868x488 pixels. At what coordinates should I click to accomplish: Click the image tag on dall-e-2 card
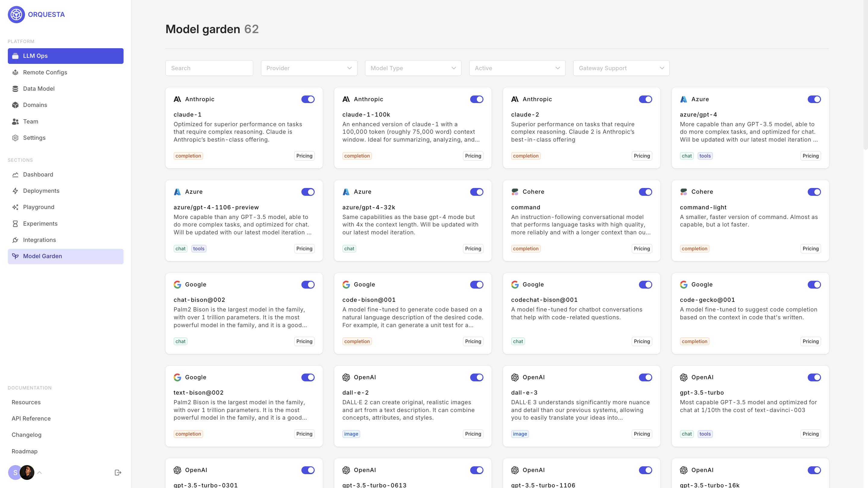(x=351, y=434)
